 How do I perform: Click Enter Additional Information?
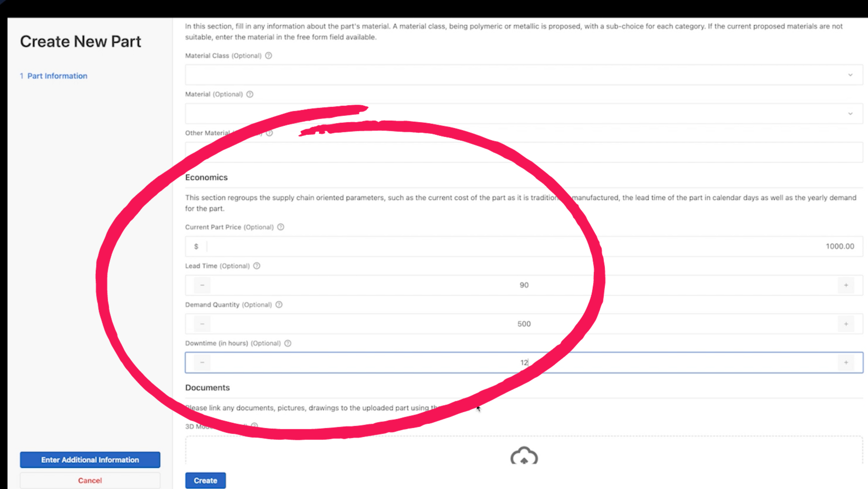(89, 459)
